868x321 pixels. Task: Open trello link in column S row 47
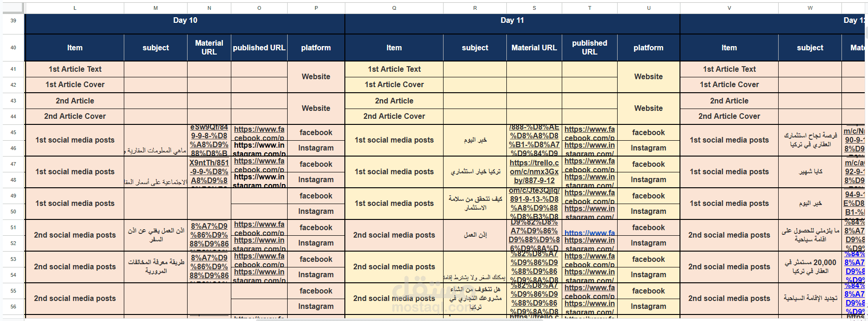coord(534,171)
